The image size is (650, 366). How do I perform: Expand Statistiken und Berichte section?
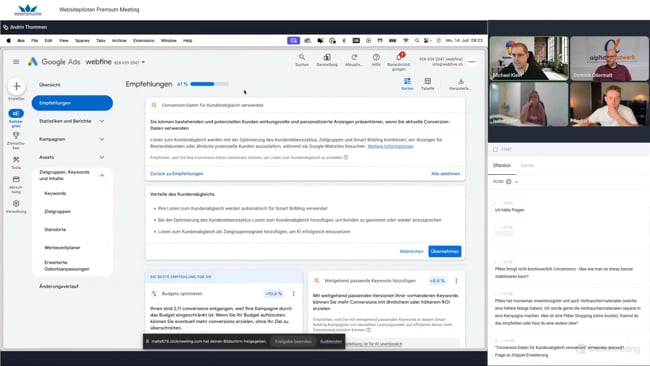(72, 121)
